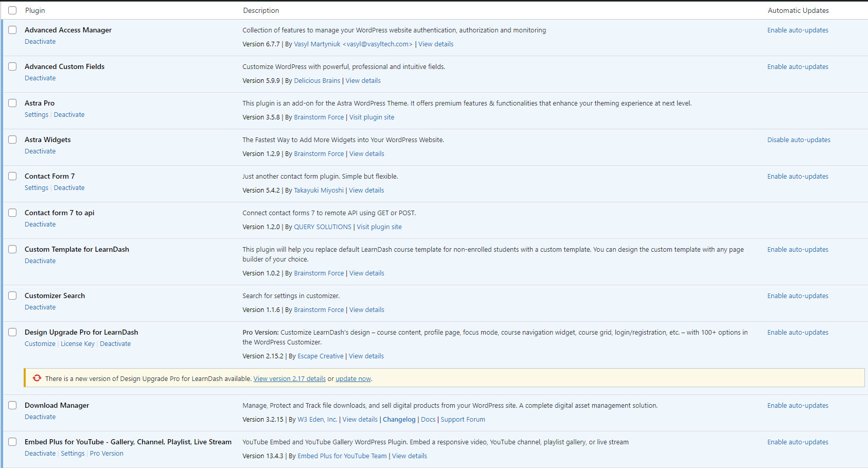The height and width of the screenshot is (468, 868).
Task: Select the Contact Form 7 checkbox
Action: 12,176
